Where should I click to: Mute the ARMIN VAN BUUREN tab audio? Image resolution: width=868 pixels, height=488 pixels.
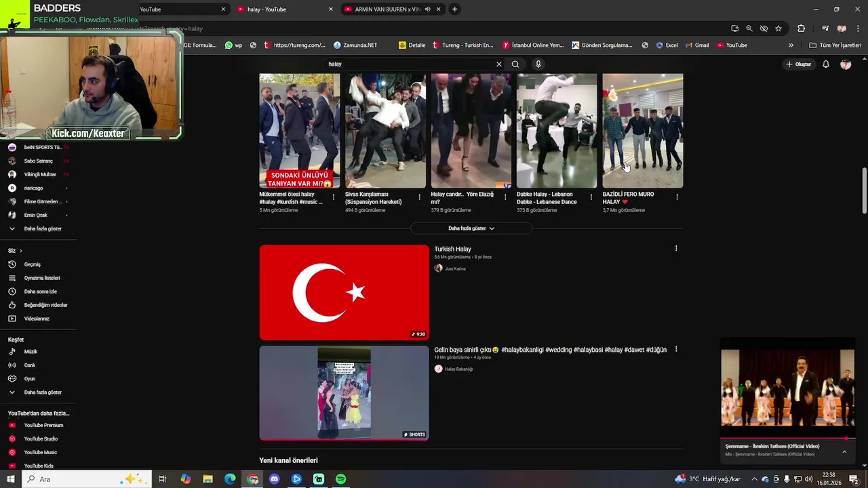point(427,9)
